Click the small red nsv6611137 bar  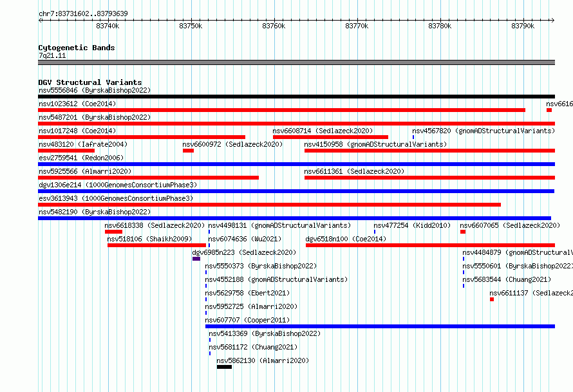(x=492, y=299)
